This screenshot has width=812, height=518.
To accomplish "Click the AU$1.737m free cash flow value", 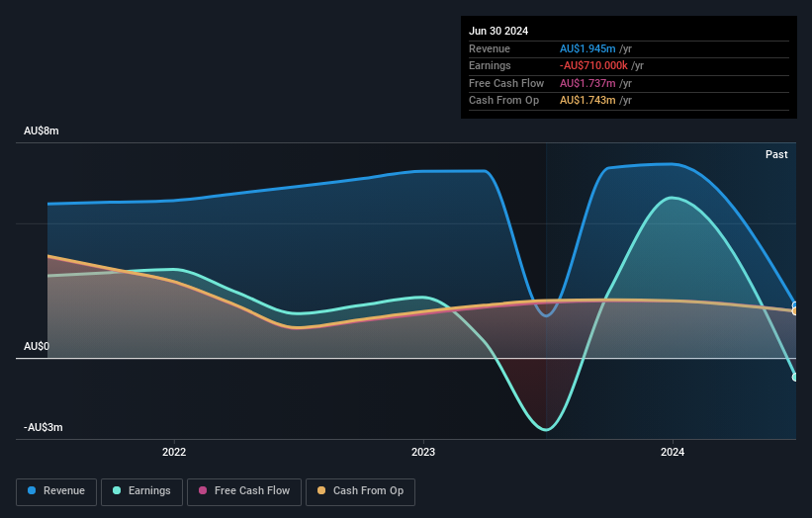I will 587,83.
